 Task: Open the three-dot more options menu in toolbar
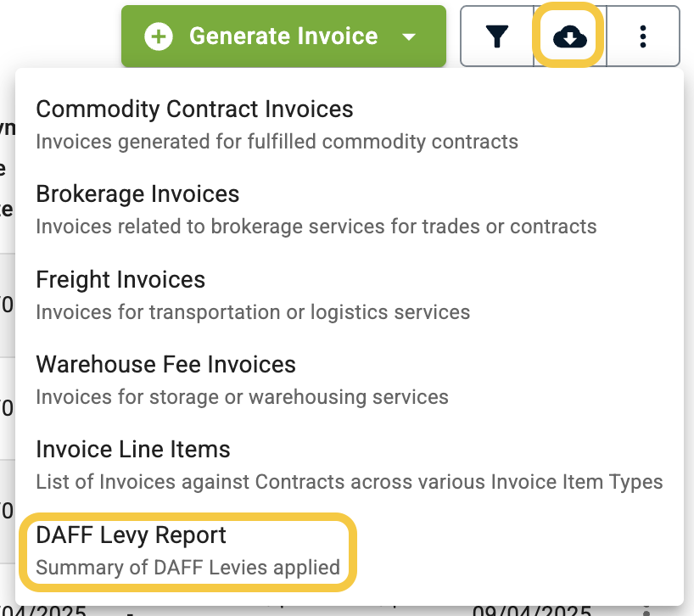(x=642, y=36)
